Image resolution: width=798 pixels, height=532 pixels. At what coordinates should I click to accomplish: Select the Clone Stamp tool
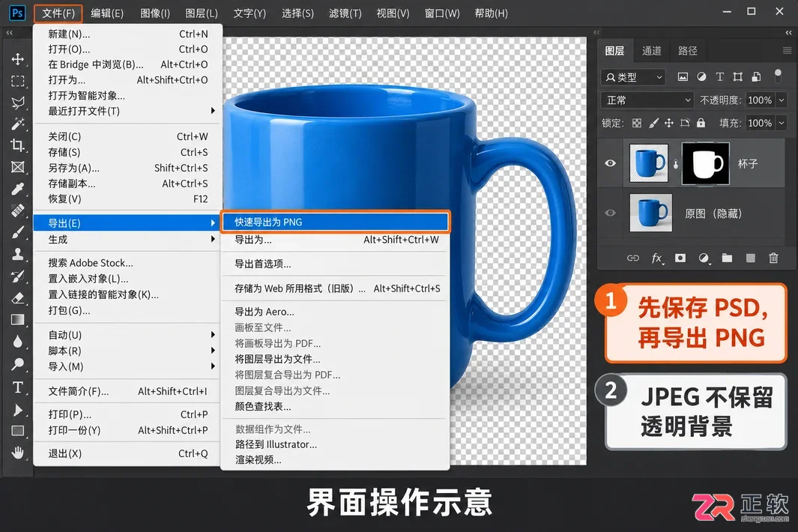[x=17, y=254]
